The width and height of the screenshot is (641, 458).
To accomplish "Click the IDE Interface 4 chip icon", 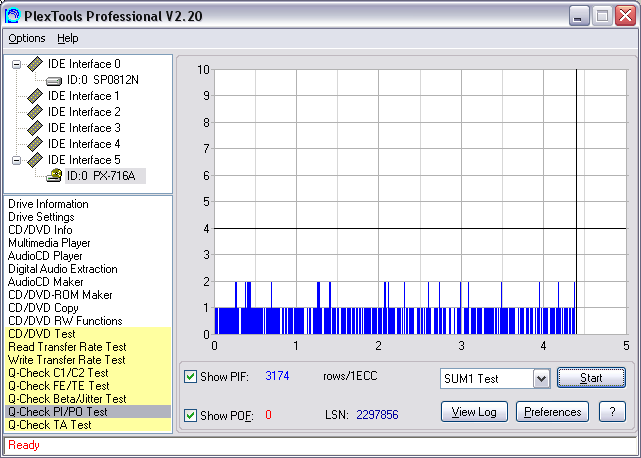I will tap(35, 144).
